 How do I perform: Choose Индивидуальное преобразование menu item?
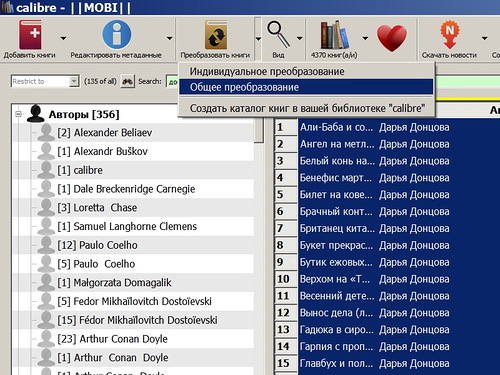click(306, 71)
